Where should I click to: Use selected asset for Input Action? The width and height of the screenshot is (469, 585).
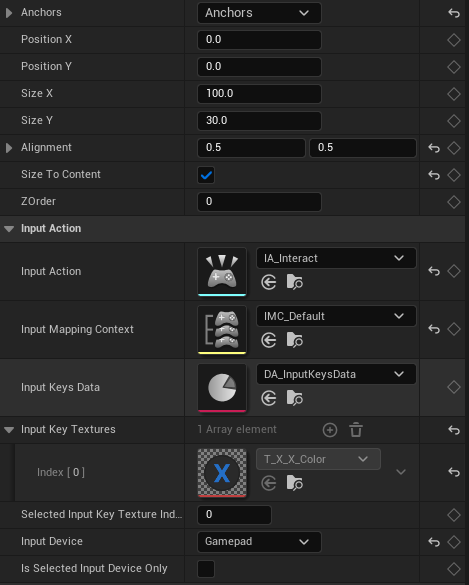tap(269, 282)
